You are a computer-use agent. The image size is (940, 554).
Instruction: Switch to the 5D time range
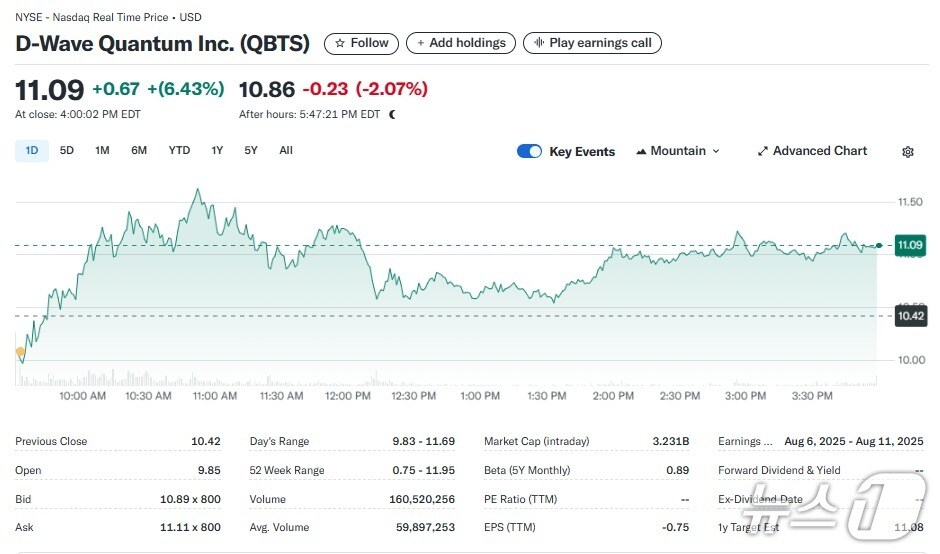pyautogui.click(x=67, y=150)
